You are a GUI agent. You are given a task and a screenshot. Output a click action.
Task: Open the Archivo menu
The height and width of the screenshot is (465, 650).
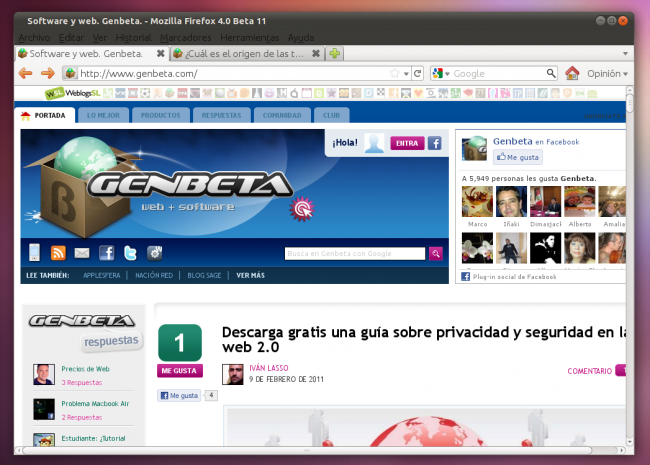tap(34, 38)
